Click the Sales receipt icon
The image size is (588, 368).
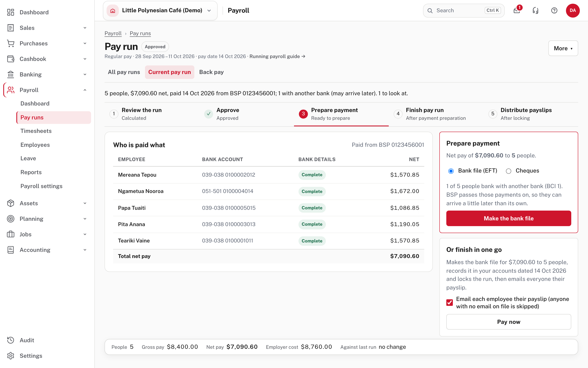10,28
